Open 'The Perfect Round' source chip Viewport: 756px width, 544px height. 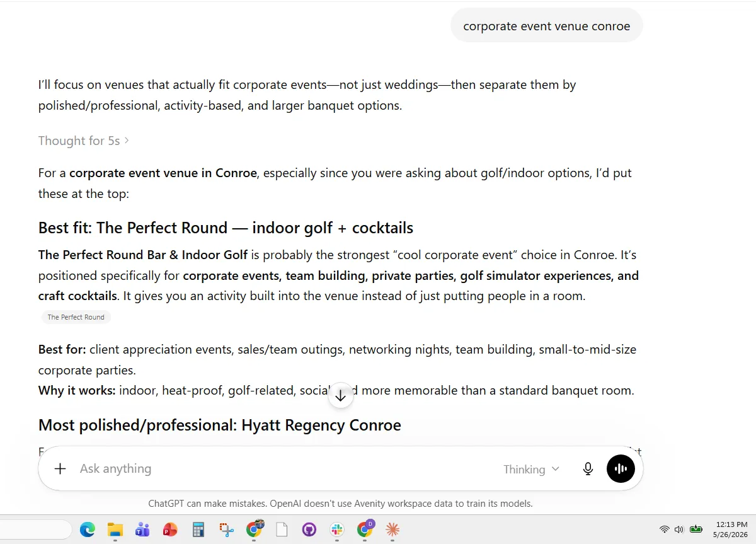coord(76,317)
